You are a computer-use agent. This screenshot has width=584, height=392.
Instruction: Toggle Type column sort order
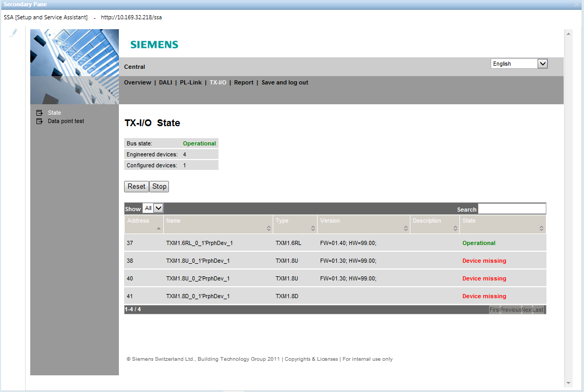[x=313, y=229]
